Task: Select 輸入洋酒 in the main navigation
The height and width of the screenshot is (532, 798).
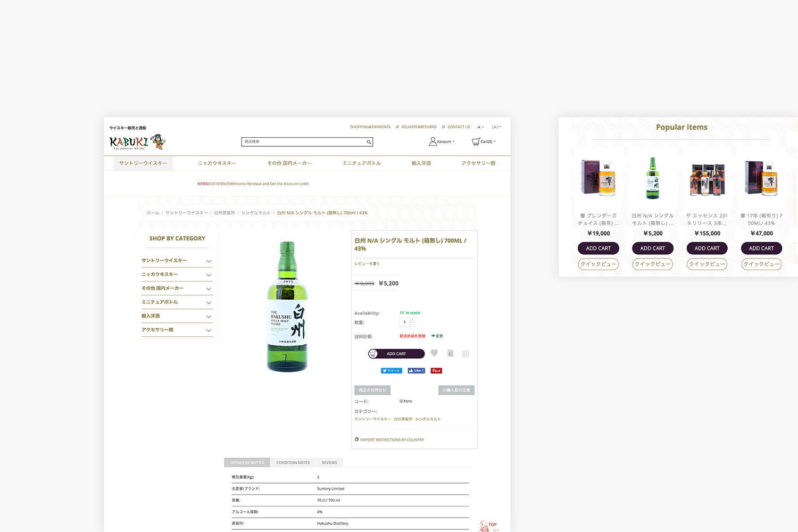Action: (x=421, y=163)
